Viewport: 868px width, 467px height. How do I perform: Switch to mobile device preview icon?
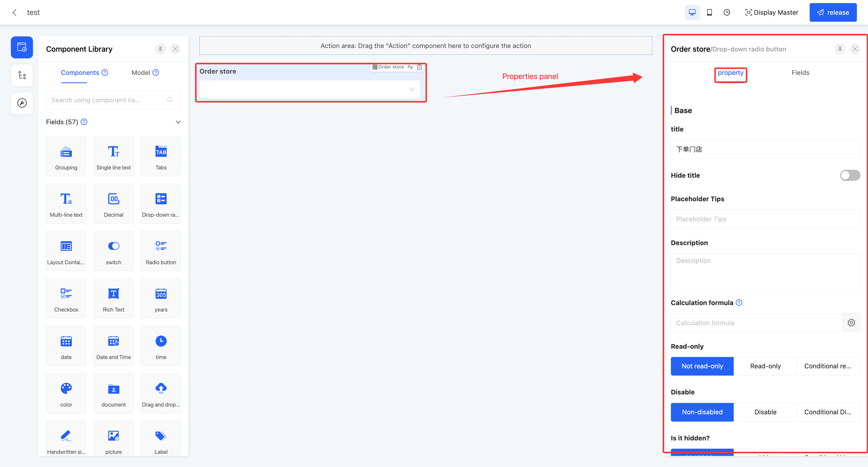(709, 12)
